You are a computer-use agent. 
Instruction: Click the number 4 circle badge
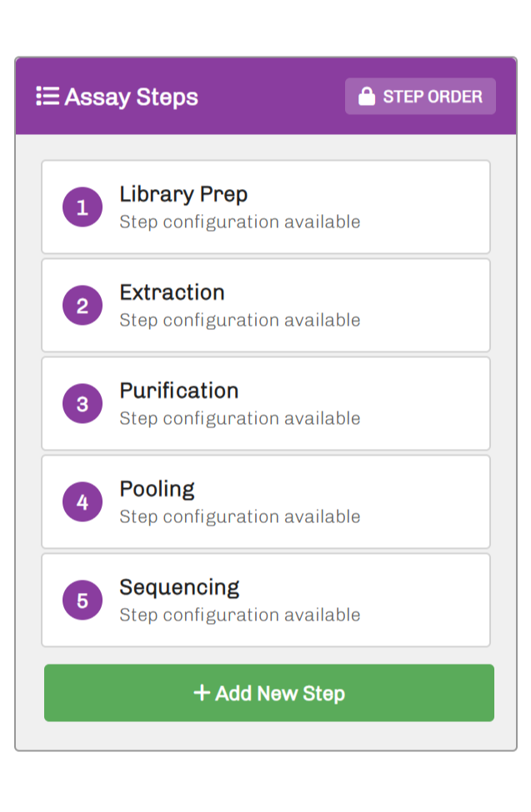coord(83,502)
